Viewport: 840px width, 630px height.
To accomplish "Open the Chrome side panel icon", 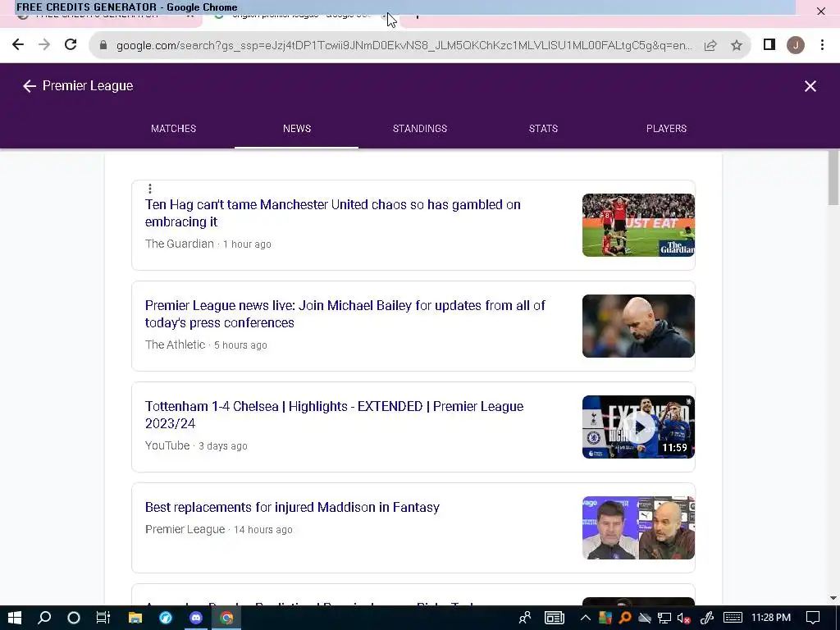I will point(769,45).
